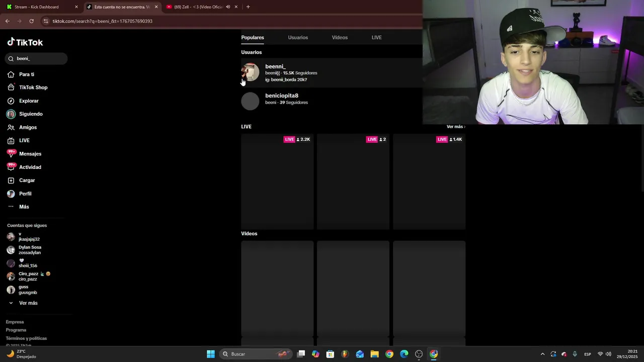Open followed account Ciro_pazz
644x362 pixels.
coord(29,277)
